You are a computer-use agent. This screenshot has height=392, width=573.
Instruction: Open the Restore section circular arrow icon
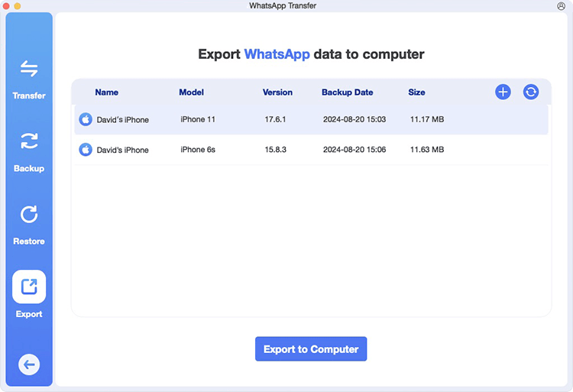[29, 214]
